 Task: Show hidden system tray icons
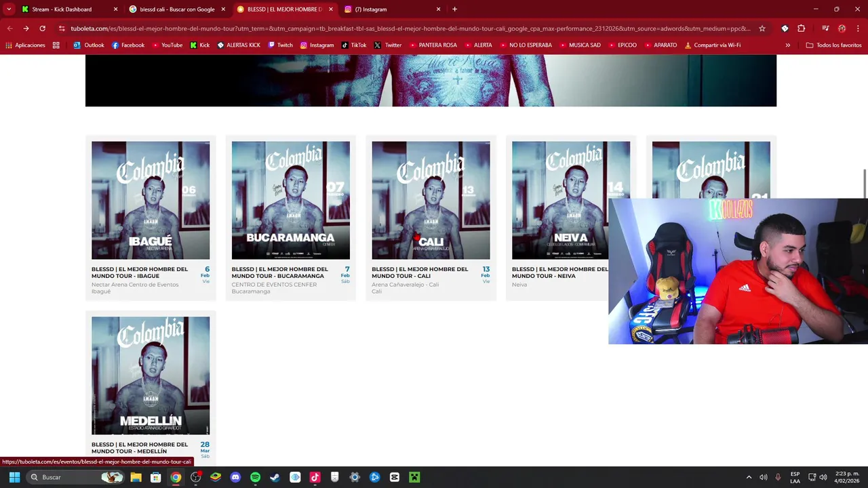click(x=749, y=477)
